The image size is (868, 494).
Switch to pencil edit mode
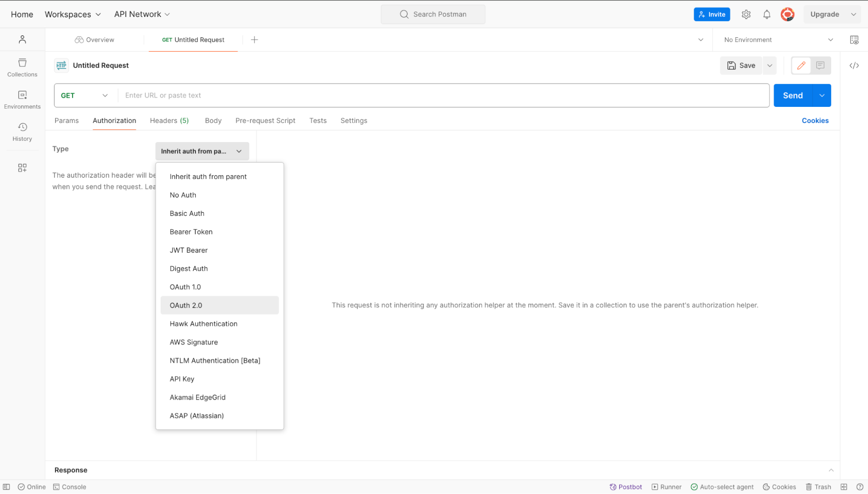tap(801, 66)
